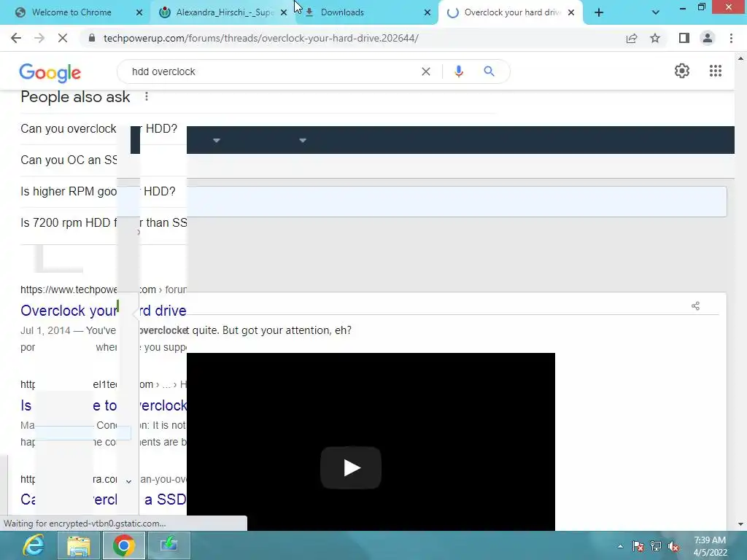Click the scrollbar up arrow
The image size is (747, 560).
click(741, 58)
